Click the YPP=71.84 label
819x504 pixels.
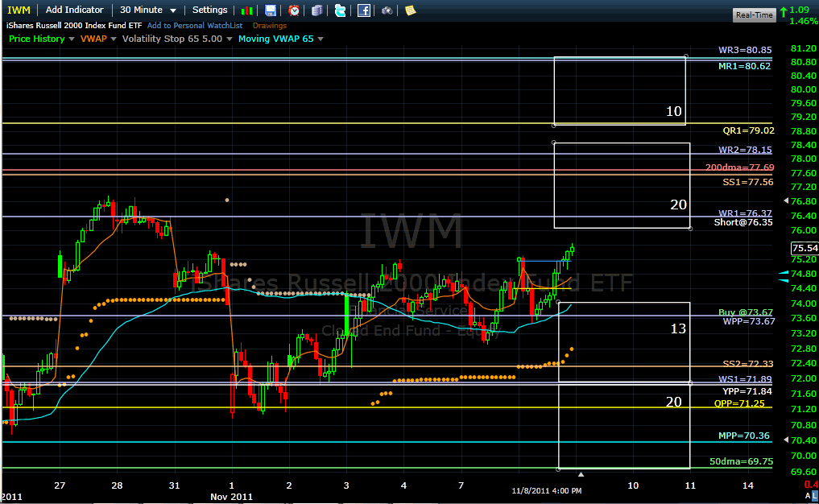(x=747, y=392)
